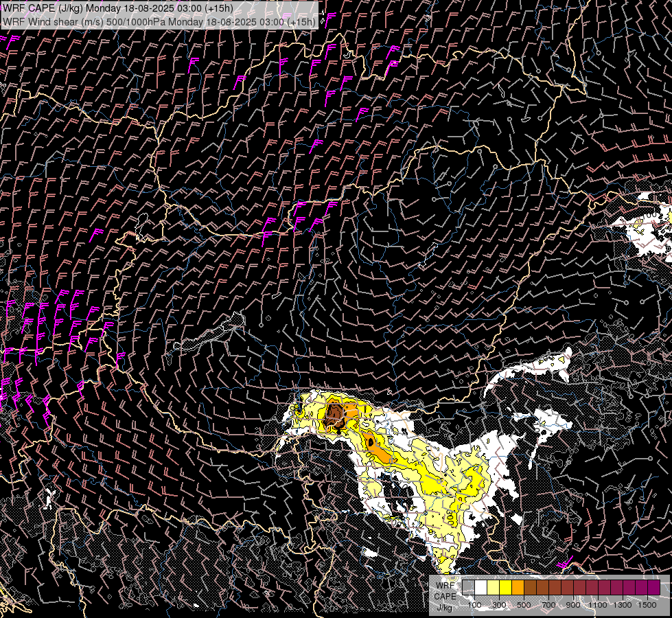
Task: Select the last magenta swatch after 1500
Action: [653, 587]
